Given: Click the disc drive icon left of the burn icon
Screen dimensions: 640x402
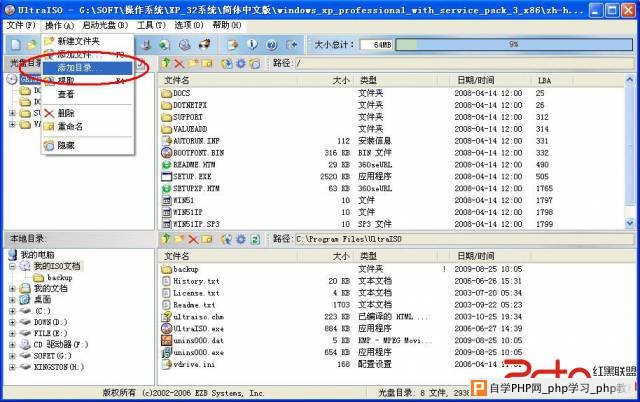Looking at the screenshot, I should (184, 44).
